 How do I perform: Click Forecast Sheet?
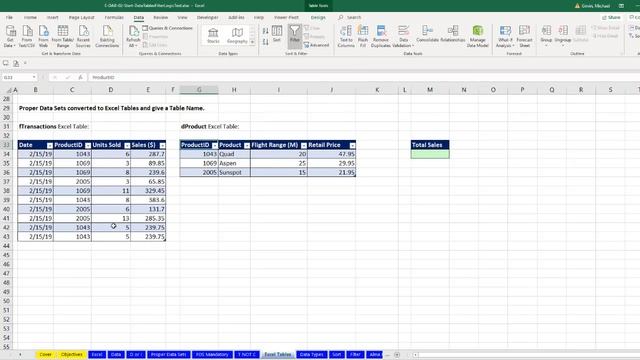524,36
